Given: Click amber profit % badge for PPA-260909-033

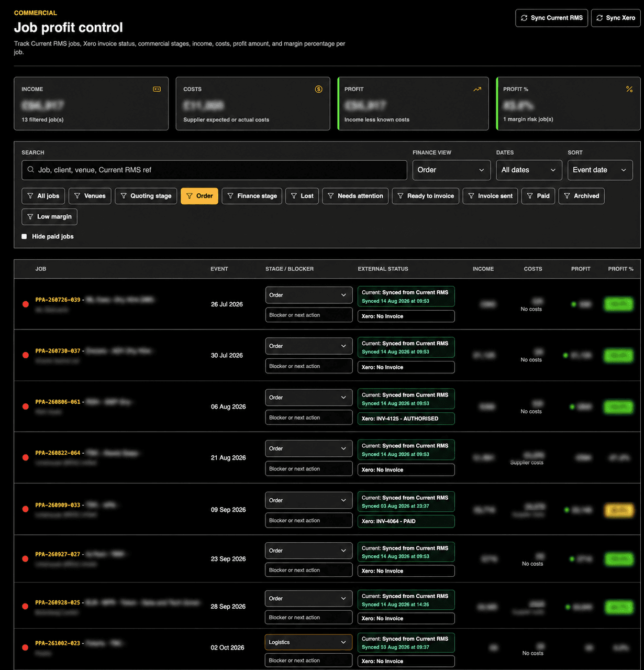Looking at the screenshot, I should pos(619,510).
